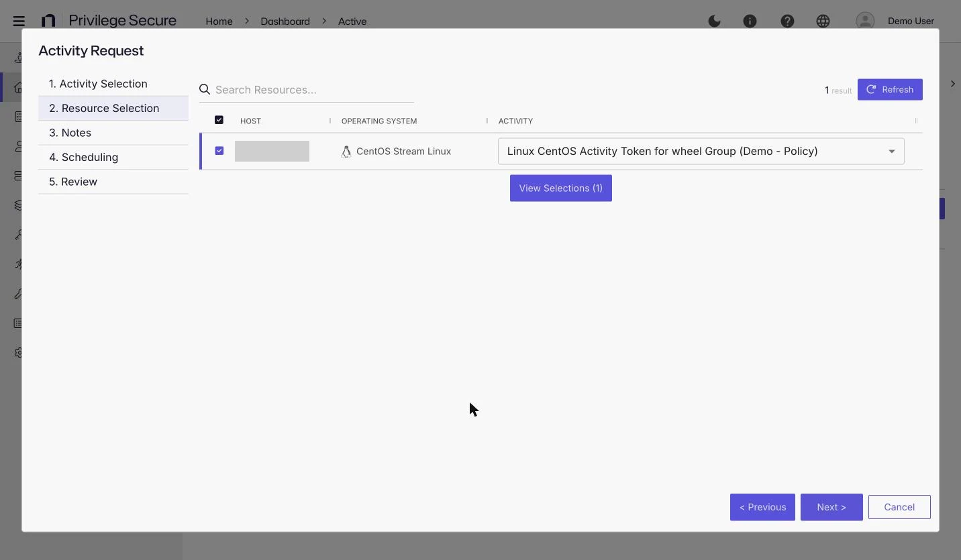Click the Activity column header
The image size is (961, 560).
tap(515, 121)
